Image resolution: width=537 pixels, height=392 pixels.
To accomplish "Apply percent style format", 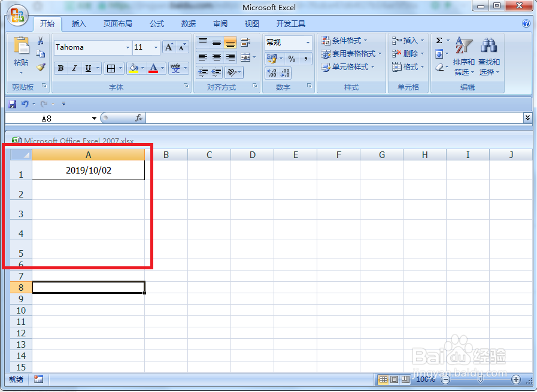I will pos(292,59).
